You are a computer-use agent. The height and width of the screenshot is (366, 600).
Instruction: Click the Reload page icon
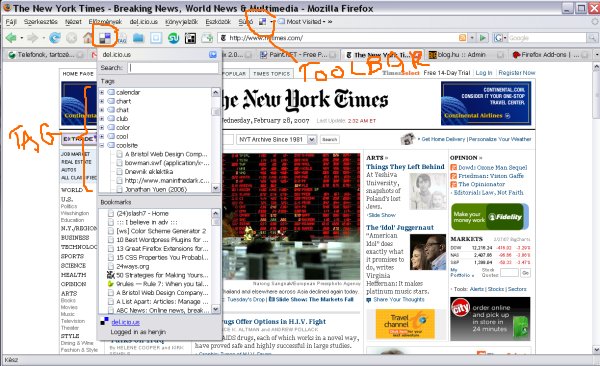(x=55, y=38)
